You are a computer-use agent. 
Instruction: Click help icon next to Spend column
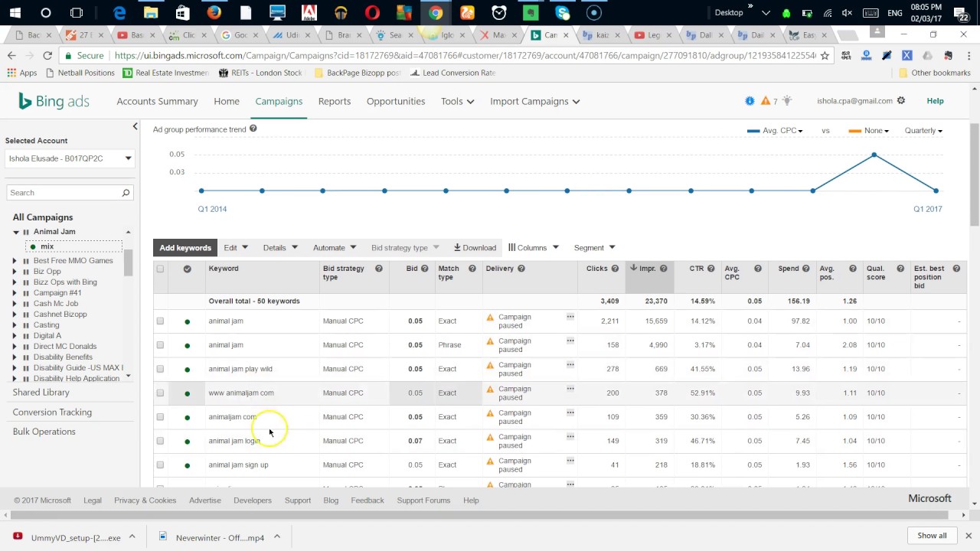[805, 269]
